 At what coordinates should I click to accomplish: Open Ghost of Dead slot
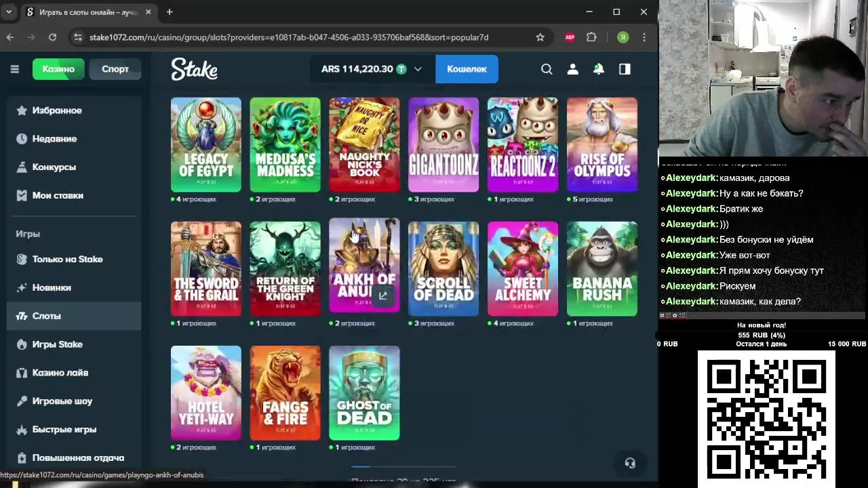pos(364,393)
